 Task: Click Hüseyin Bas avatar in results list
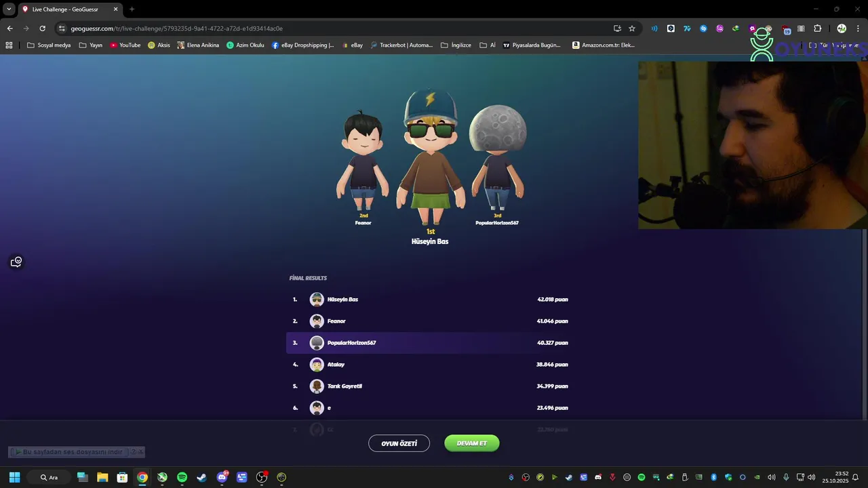tap(317, 299)
